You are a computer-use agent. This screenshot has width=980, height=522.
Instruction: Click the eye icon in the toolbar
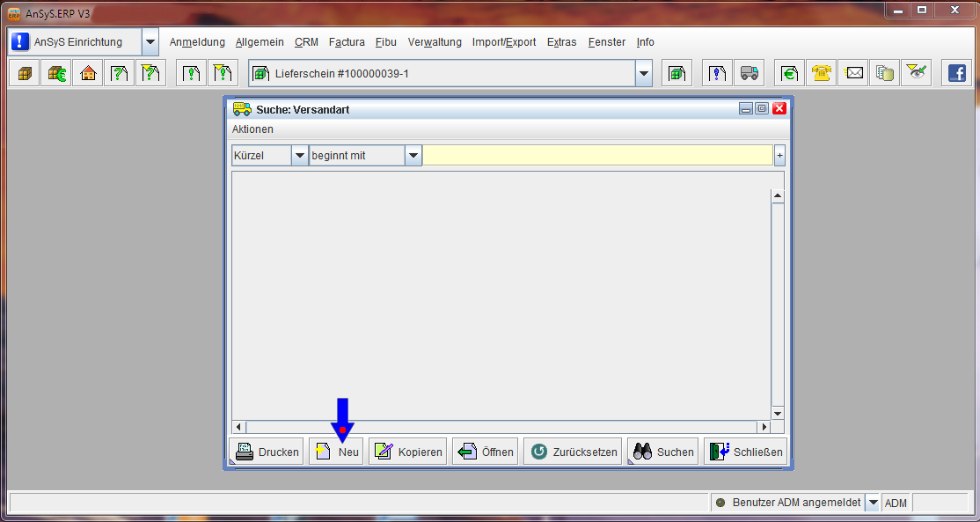[x=918, y=74]
